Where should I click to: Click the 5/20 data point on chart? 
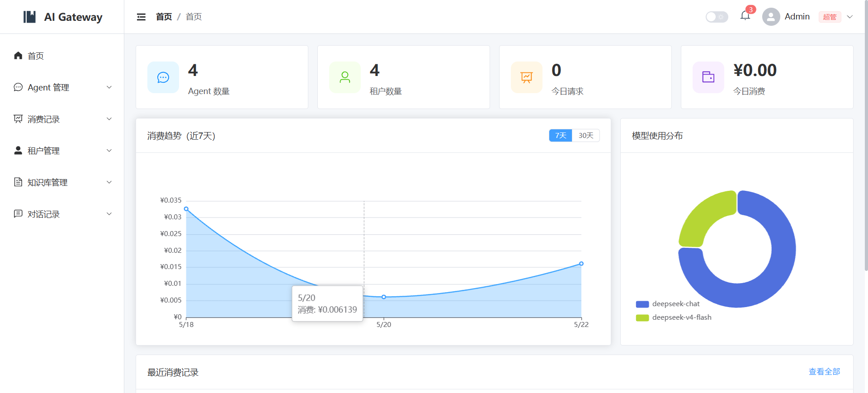point(384,297)
